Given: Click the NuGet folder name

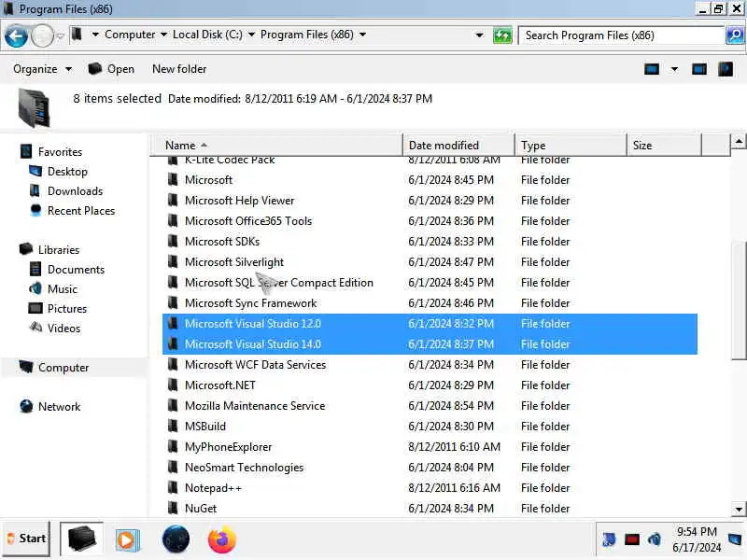Looking at the screenshot, I should 201,508.
